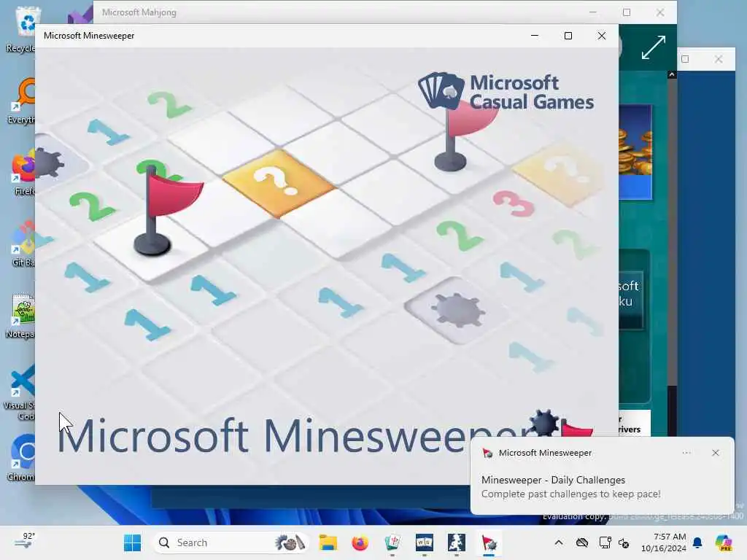This screenshot has width=747, height=560.
Task: Open the 92° weather widget
Action: point(25,542)
